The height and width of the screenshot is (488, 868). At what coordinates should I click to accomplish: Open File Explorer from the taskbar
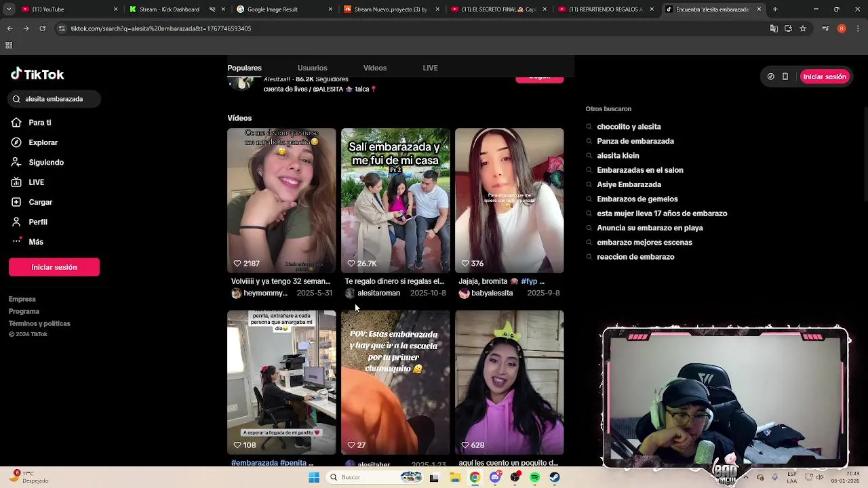click(x=455, y=477)
